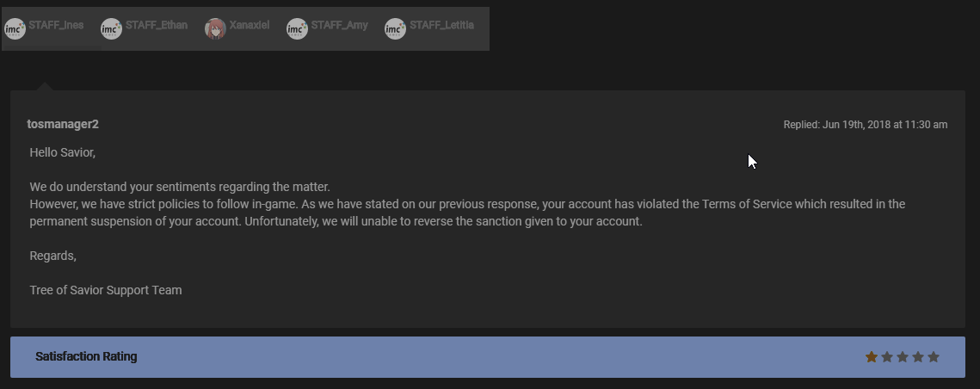Click the Xanaxiel username text
The image size is (980, 389).
[x=249, y=25]
